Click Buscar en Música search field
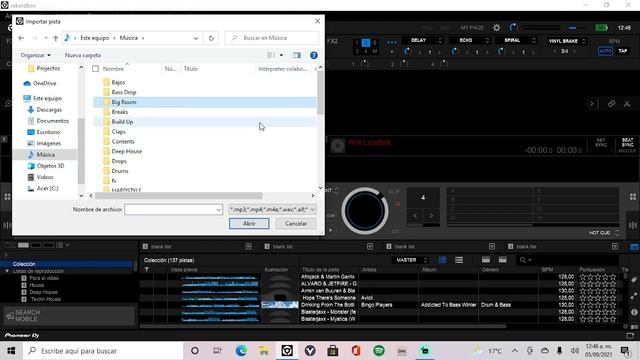Image resolution: width=640 pixels, height=360 pixels. (272, 38)
